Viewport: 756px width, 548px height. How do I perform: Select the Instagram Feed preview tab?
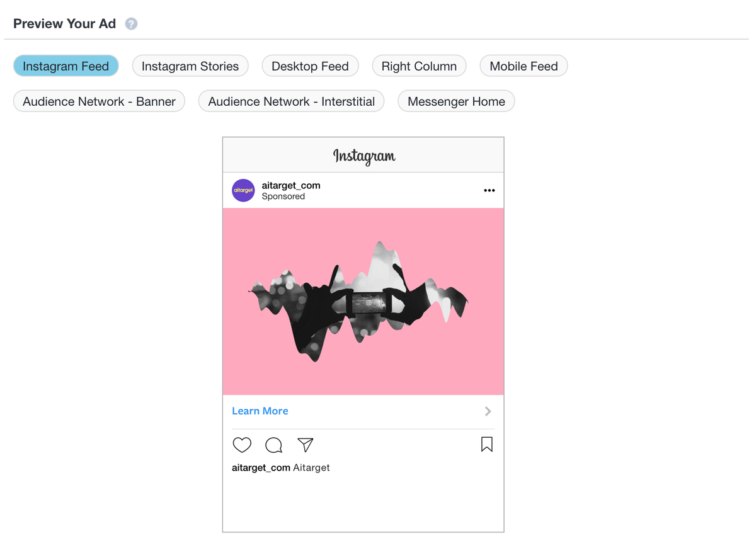click(66, 66)
